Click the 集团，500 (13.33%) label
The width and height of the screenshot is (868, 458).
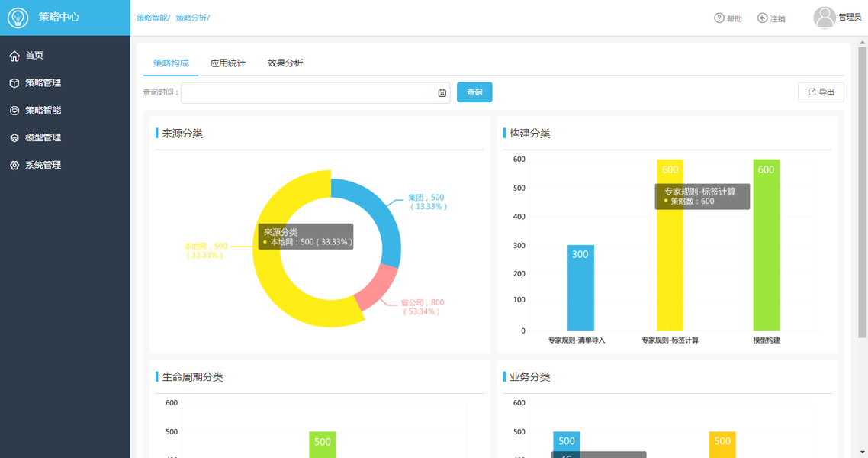(427, 202)
